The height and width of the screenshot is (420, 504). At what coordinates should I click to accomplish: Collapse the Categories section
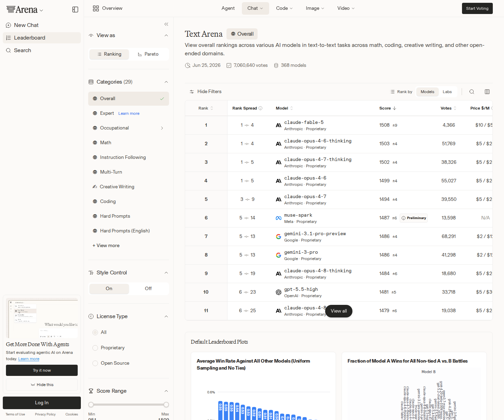(x=166, y=82)
